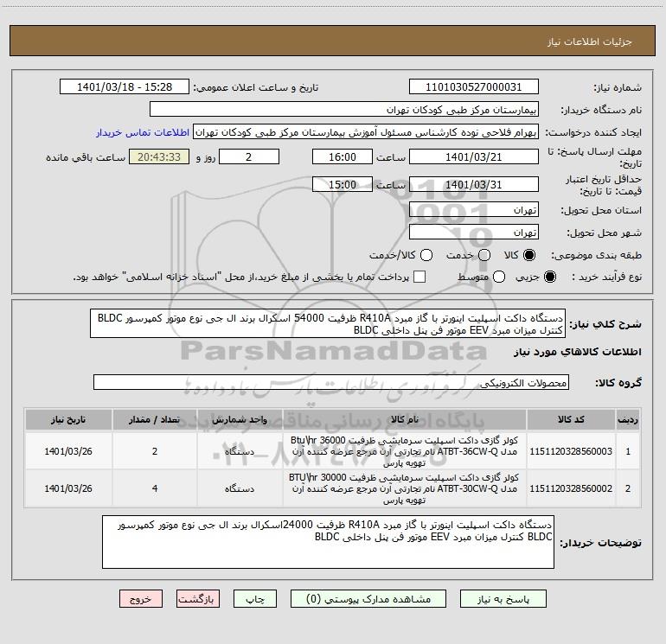Select the متوسط purchase type radio
Screen dimensions: 666x644
coord(499,277)
